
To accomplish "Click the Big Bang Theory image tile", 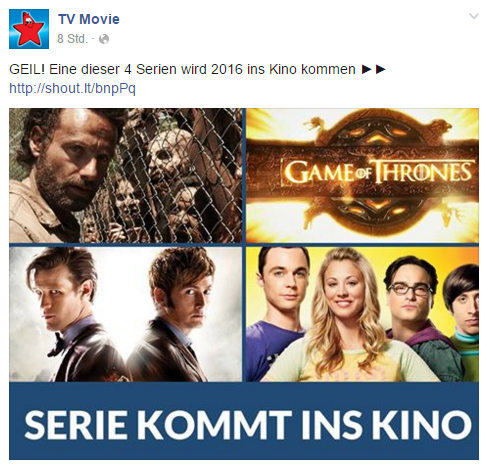I will pyautogui.click(x=362, y=314).
